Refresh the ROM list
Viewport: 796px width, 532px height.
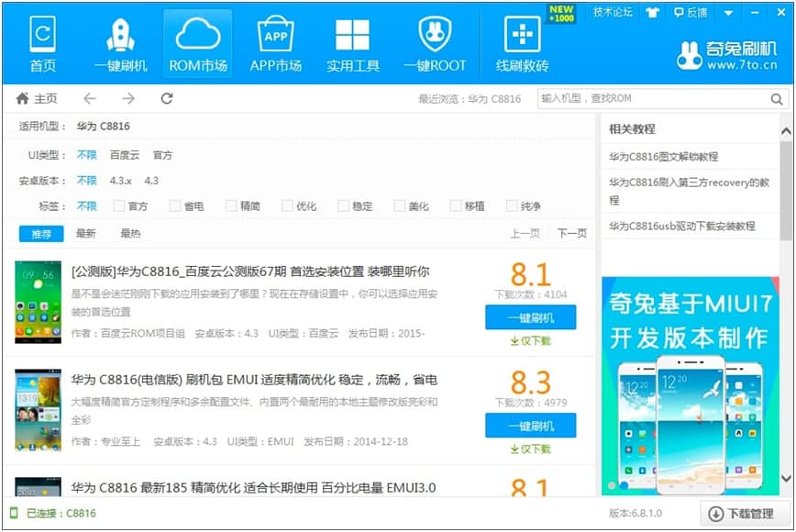pos(167,98)
